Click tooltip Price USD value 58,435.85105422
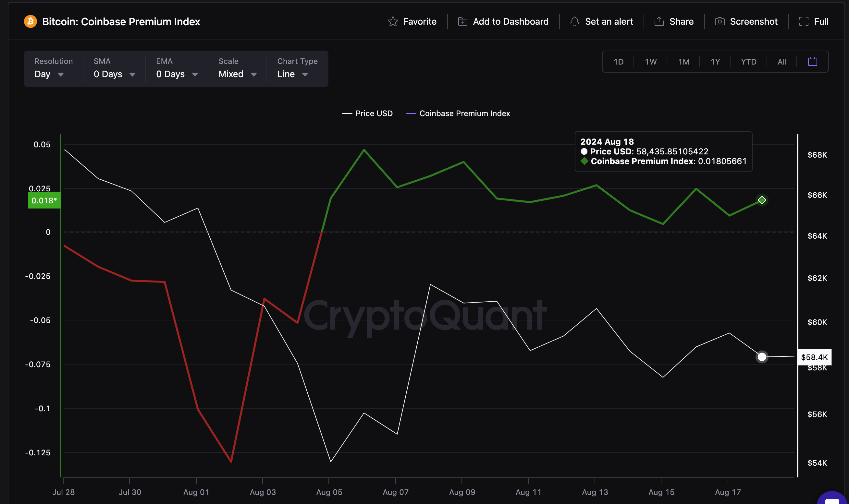This screenshot has height=504, width=849. coord(672,151)
